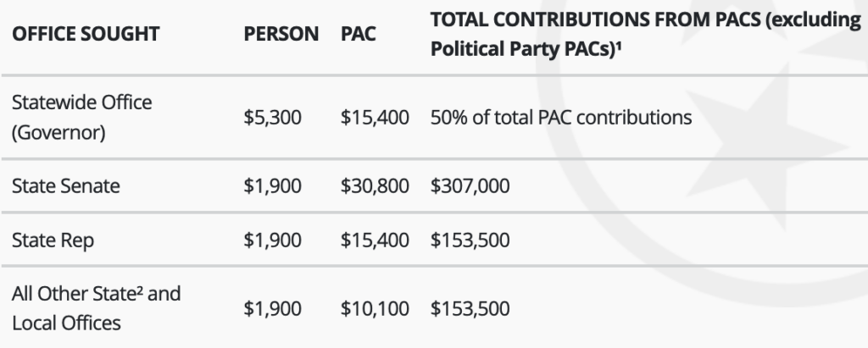
Task: Click the Local Offices $153,500 total value
Action: (x=470, y=309)
